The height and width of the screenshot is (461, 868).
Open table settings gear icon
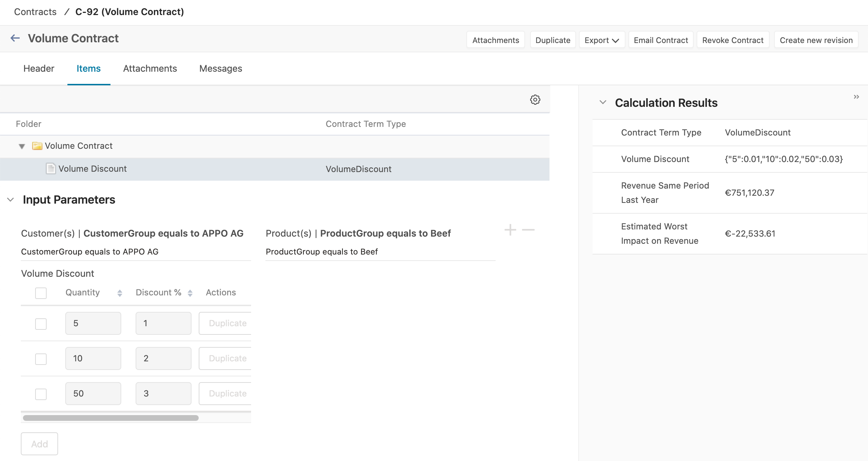click(535, 100)
